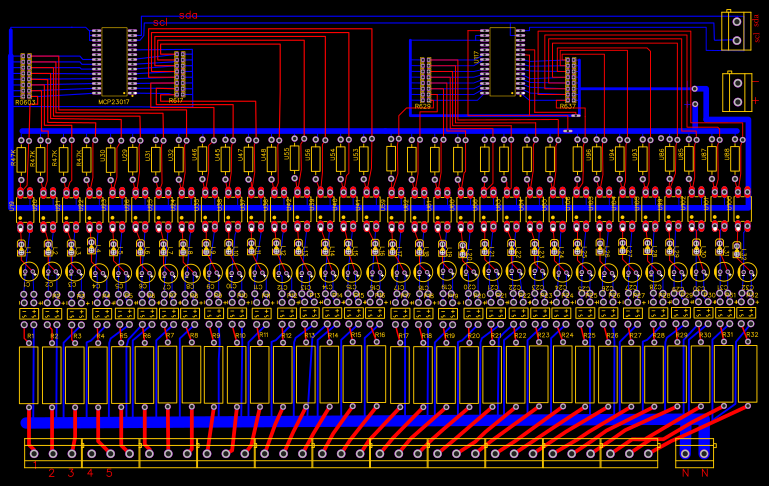
Task: Select the U117 IC footprint body
Action: pyautogui.click(x=502, y=62)
